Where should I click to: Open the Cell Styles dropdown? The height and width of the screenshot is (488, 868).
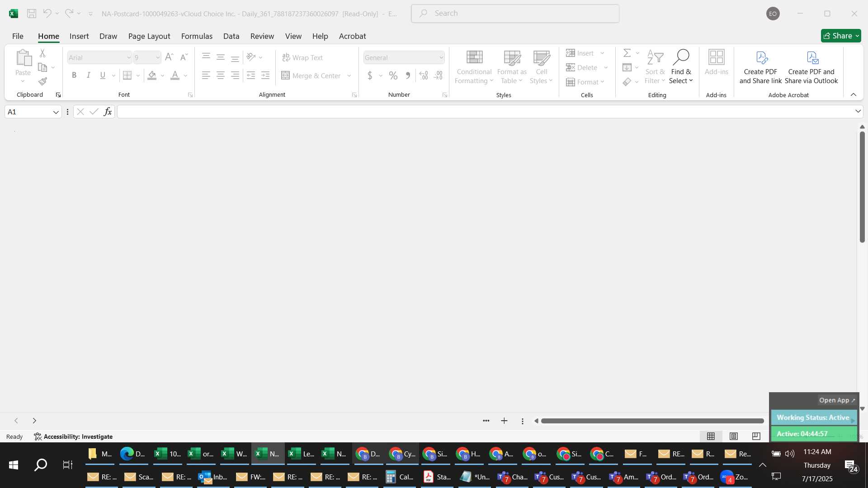[541, 67]
